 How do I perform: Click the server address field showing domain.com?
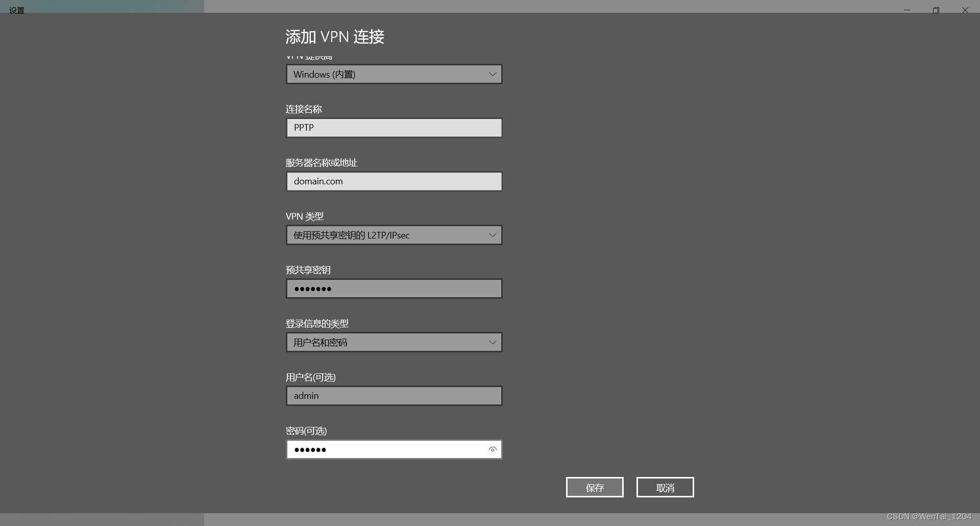tap(393, 181)
